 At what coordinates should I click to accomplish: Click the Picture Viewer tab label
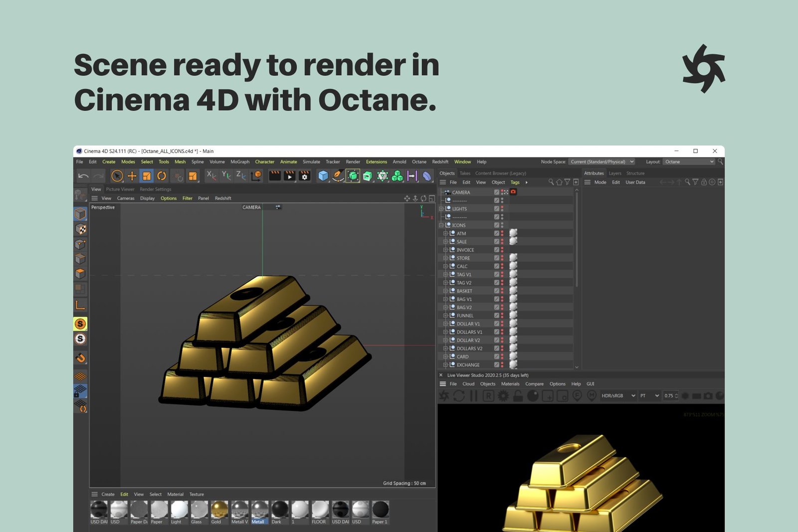pyautogui.click(x=120, y=189)
